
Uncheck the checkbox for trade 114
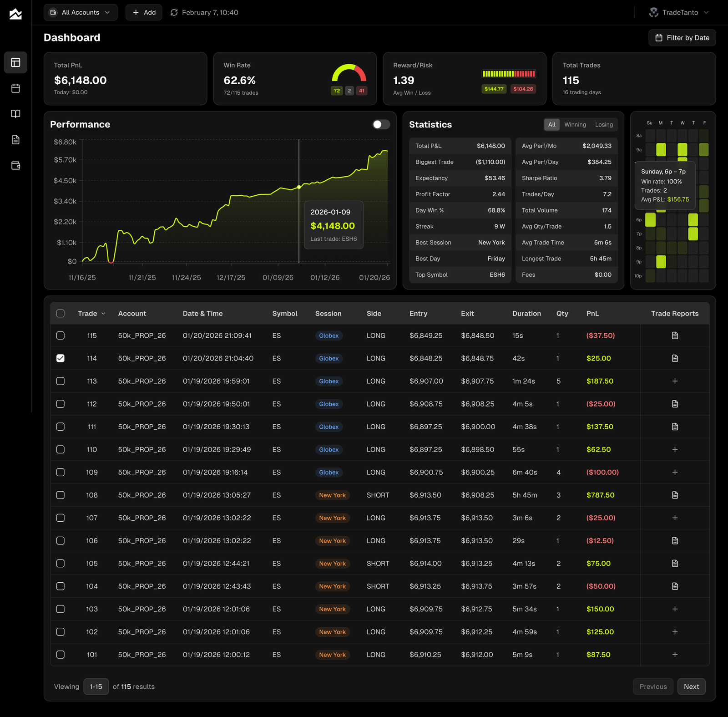[x=61, y=358]
